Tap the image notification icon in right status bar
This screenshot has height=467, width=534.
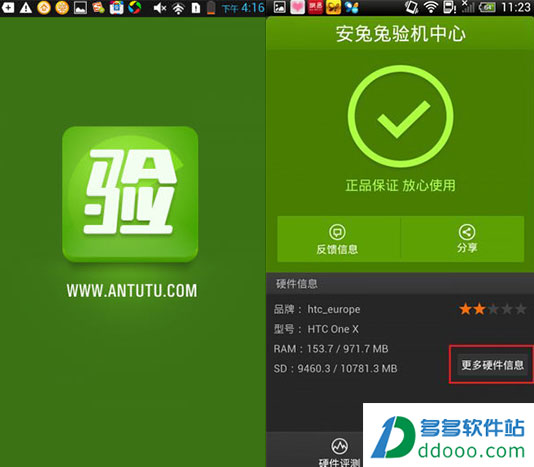tap(280, 7)
